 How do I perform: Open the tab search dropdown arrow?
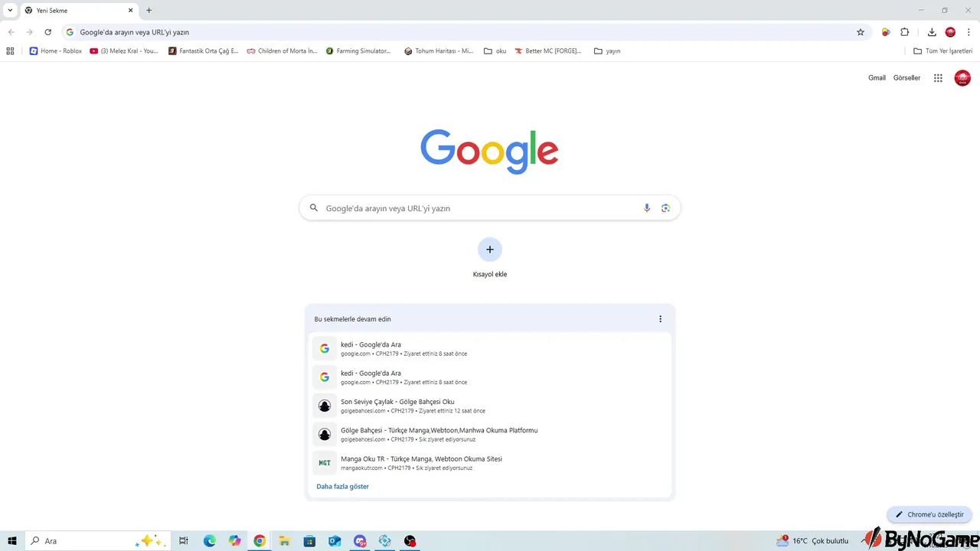[10, 11]
